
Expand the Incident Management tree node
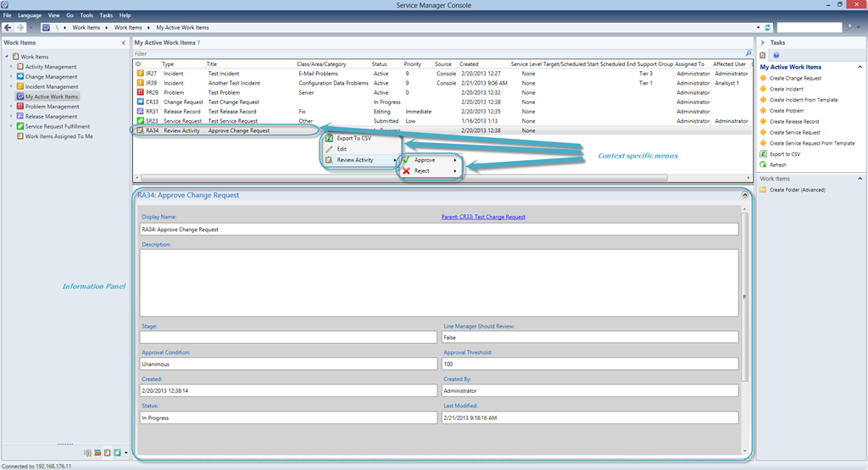pyautogui.click(x=11, y=86)
